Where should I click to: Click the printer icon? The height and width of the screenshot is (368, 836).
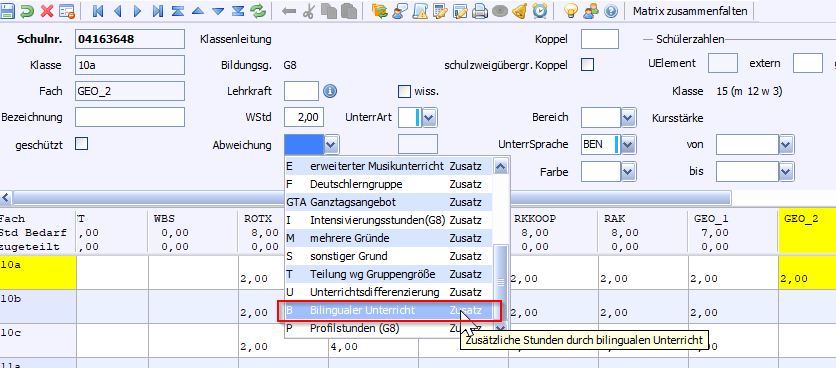pos(480,11)
